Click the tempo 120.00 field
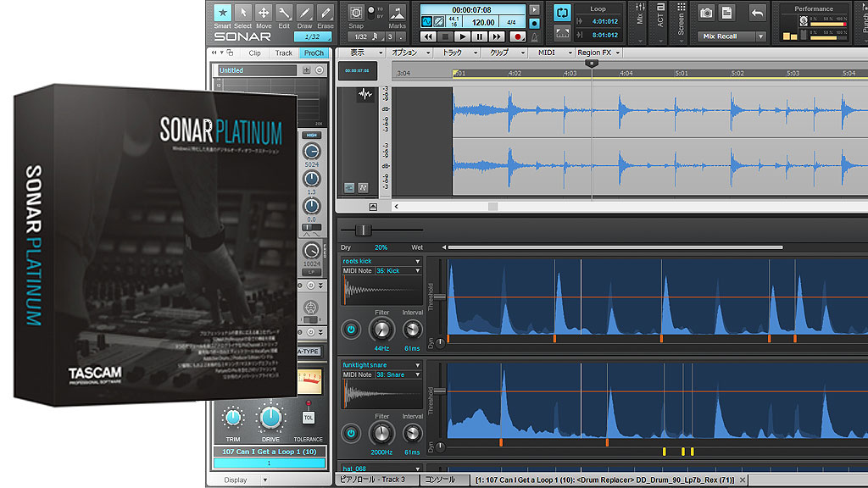 click(482, 23)
